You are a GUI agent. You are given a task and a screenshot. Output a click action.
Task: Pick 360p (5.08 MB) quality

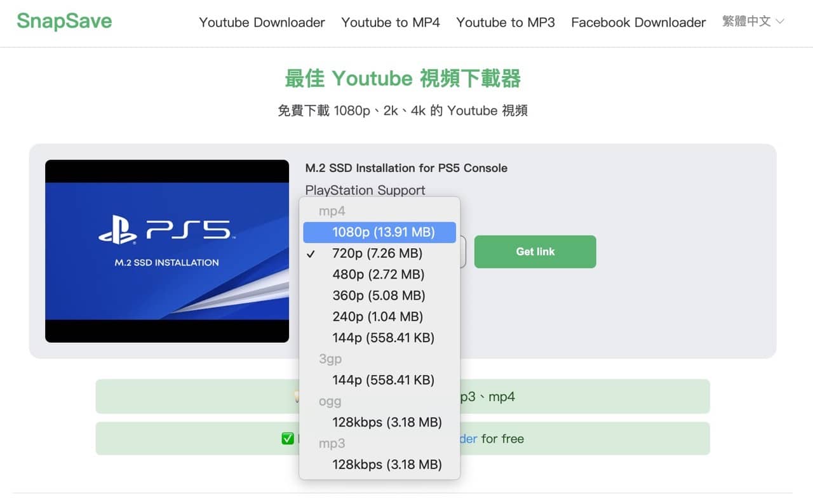[x=379, y=295]
